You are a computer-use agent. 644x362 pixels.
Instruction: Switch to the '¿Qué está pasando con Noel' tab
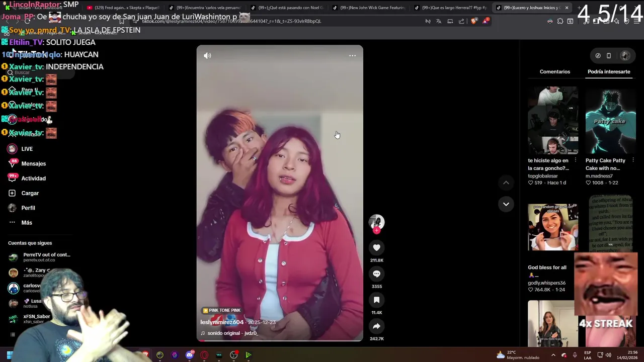(x=287, y=8)
